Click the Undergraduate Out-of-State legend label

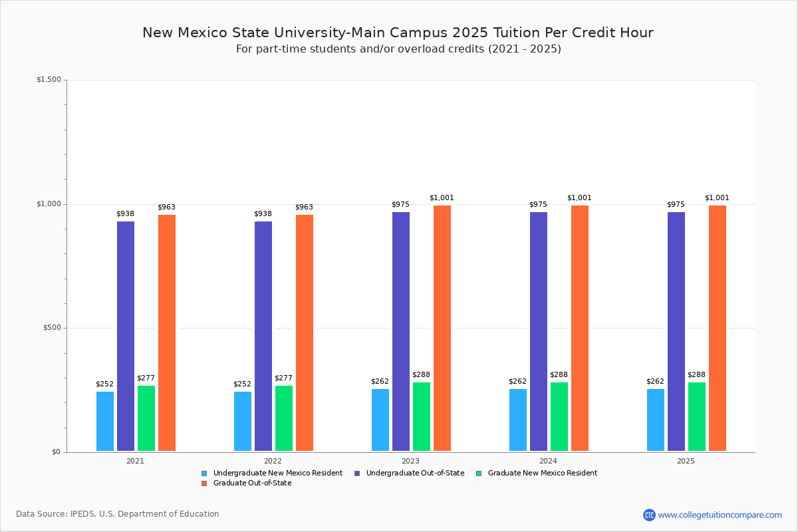(x=415, y=473)
